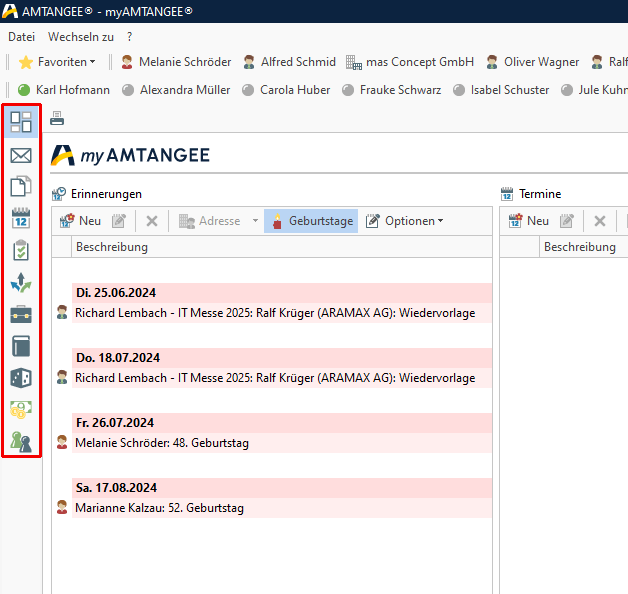Open the Datei menu
This screenshot has width=628, height=594.
tap(22, 37)
